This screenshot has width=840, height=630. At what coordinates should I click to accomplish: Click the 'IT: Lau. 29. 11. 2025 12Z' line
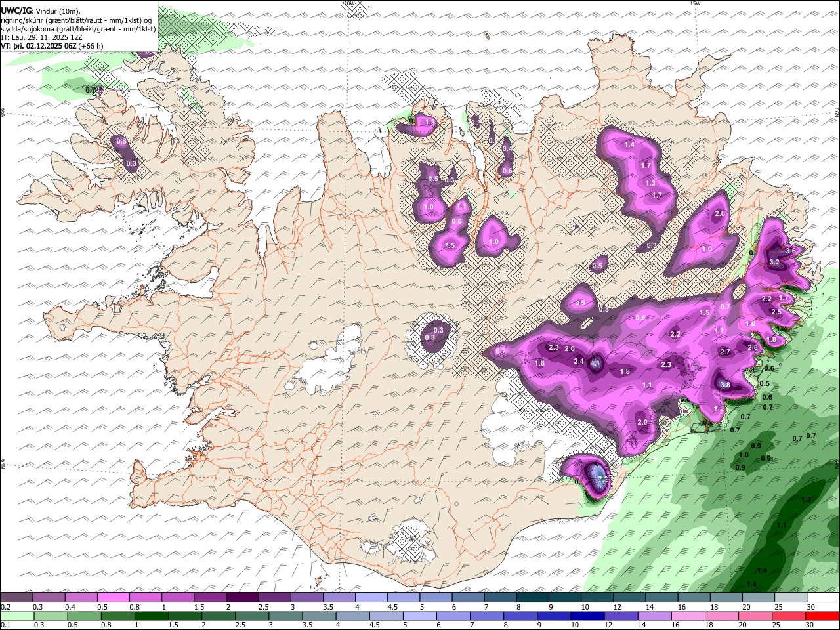click(41, 37)
